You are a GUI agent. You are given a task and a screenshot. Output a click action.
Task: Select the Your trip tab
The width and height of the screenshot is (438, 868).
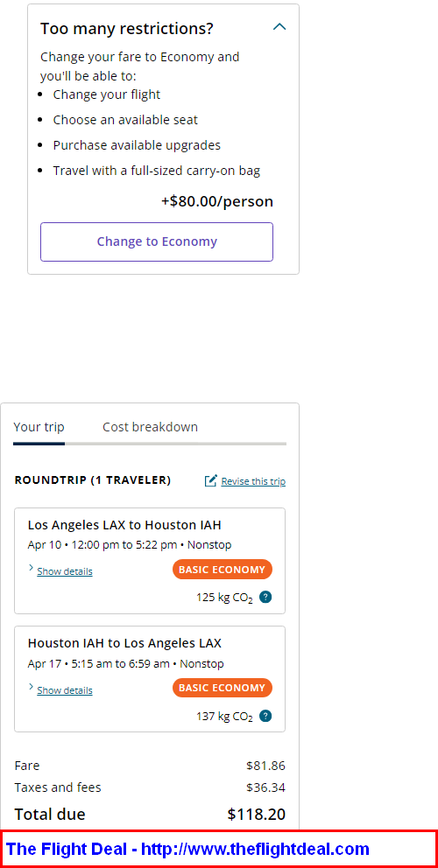pos(39,427)
